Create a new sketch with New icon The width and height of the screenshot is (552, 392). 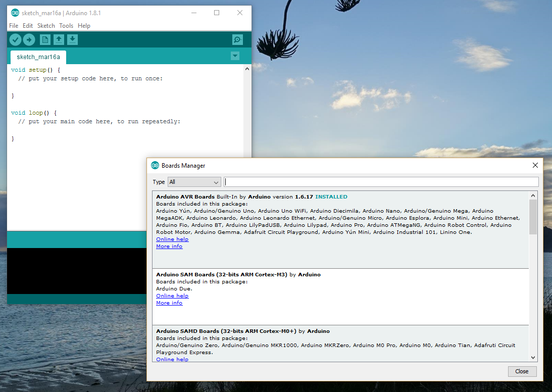45,40
